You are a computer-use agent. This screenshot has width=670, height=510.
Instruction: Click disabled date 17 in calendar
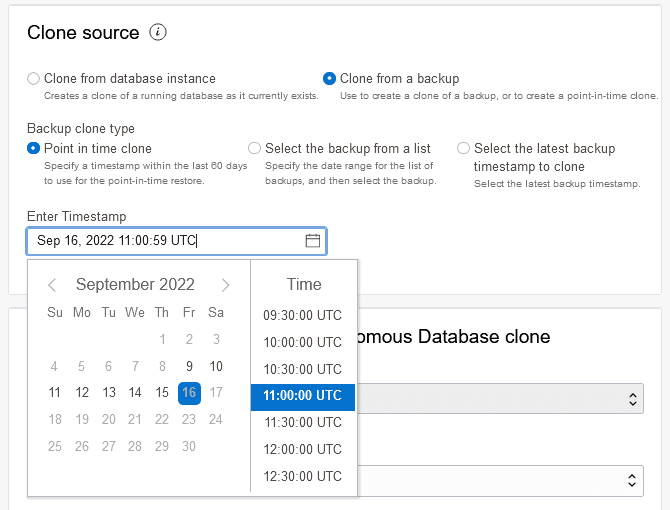[x=216, y=393]
